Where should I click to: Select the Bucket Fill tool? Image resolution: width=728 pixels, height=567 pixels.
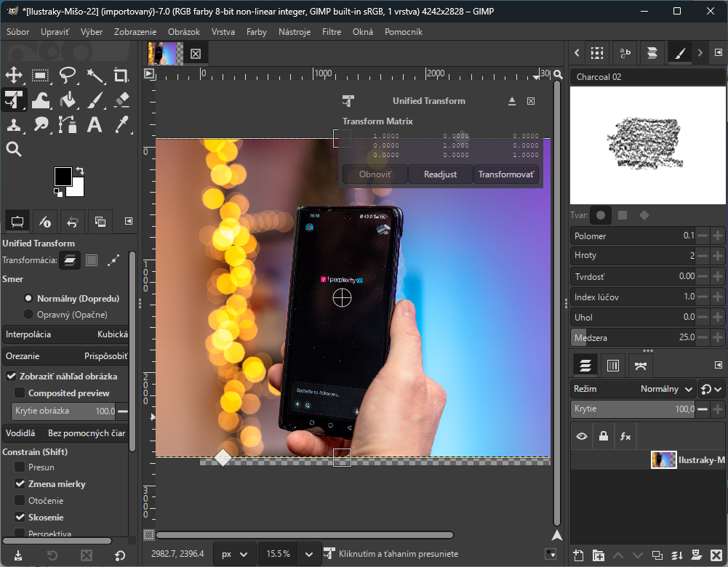coord(68,100)
